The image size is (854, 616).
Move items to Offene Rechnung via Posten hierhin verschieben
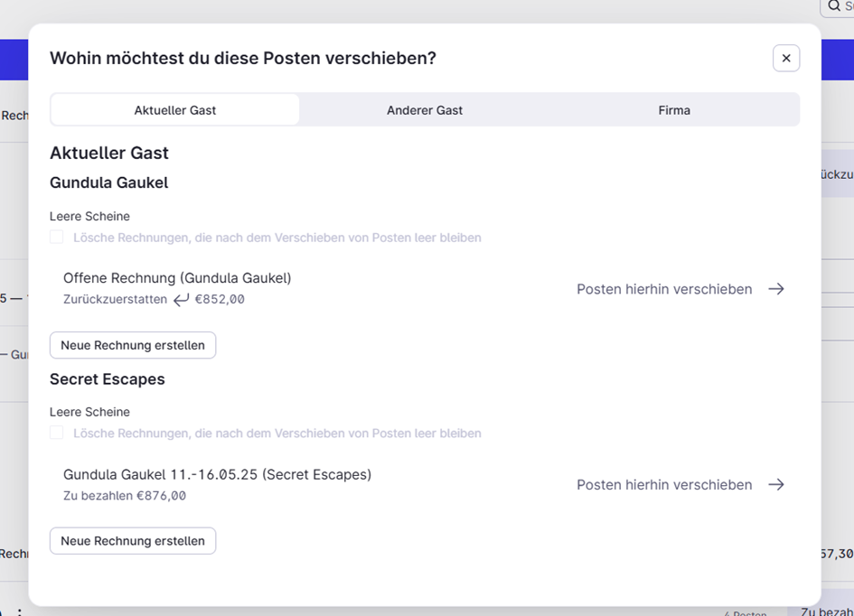(x=664, y=289)
